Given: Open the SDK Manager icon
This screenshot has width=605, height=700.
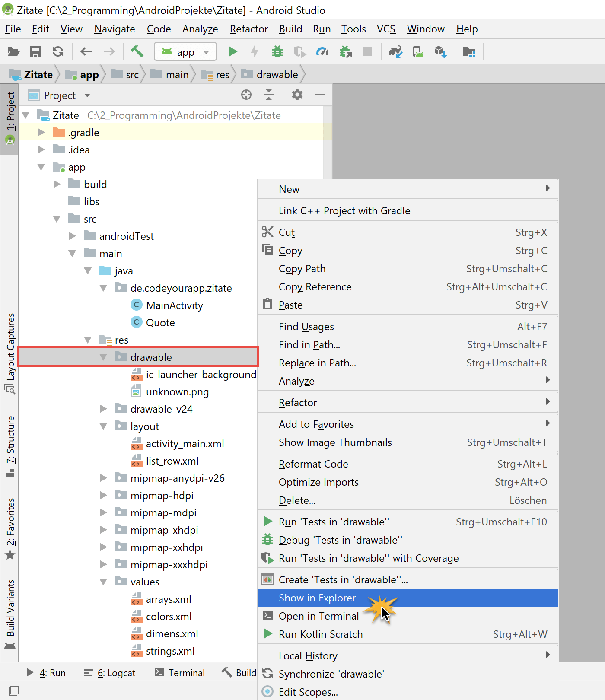Looking at the screenshot, I should [441, 52].
